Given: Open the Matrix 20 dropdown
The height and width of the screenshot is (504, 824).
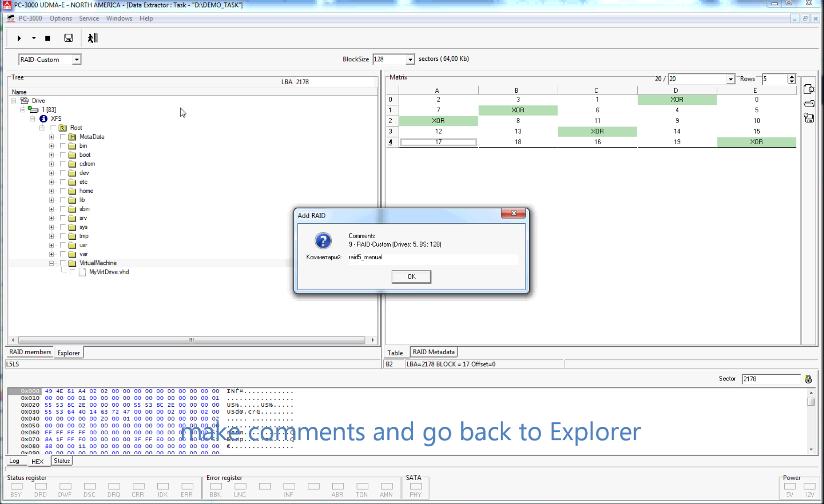Looking at the screenshot, I should pyautogui.click(x=730, y=79).
